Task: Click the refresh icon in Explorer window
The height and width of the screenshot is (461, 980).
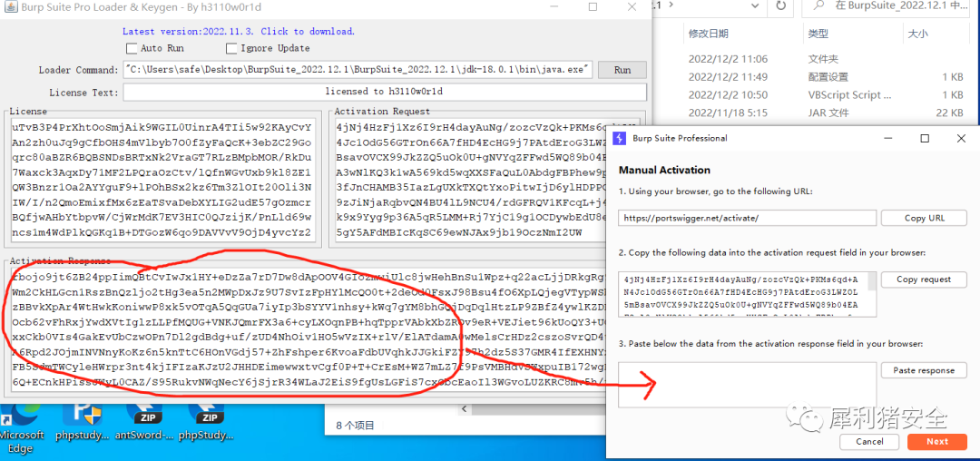Action: click(780, 6)
